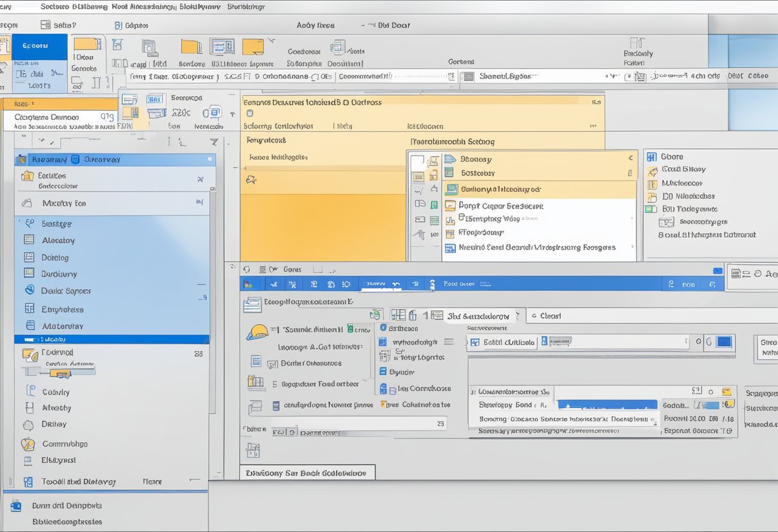Expand the chevron next to Stoncsy entry

tap(629, 158)
